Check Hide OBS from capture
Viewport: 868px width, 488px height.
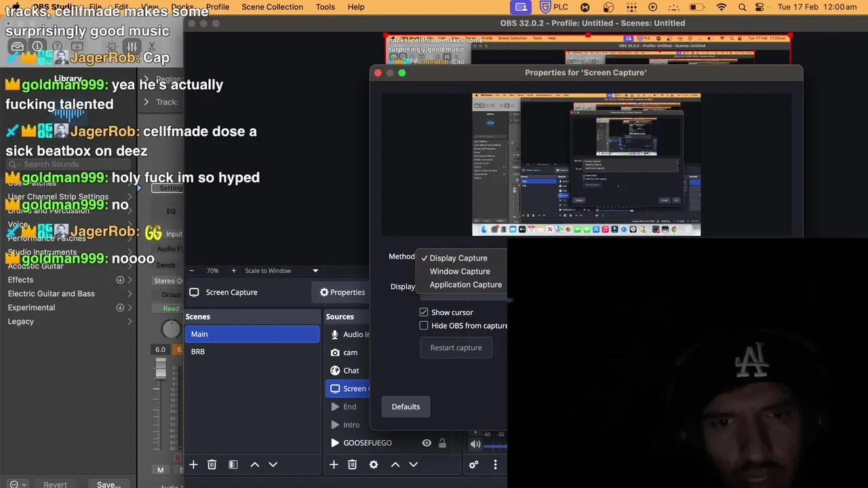click(x=424, y=326)
